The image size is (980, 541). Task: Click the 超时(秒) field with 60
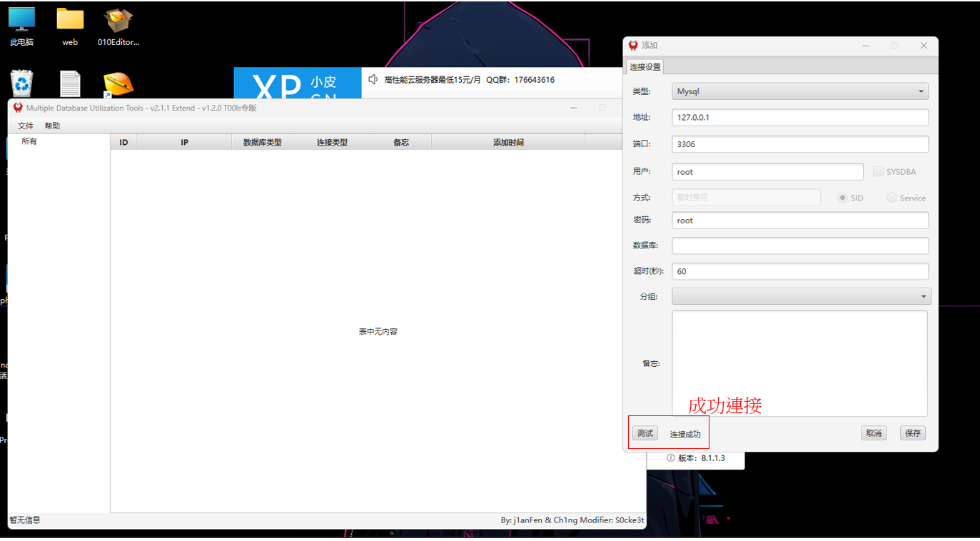800,271
